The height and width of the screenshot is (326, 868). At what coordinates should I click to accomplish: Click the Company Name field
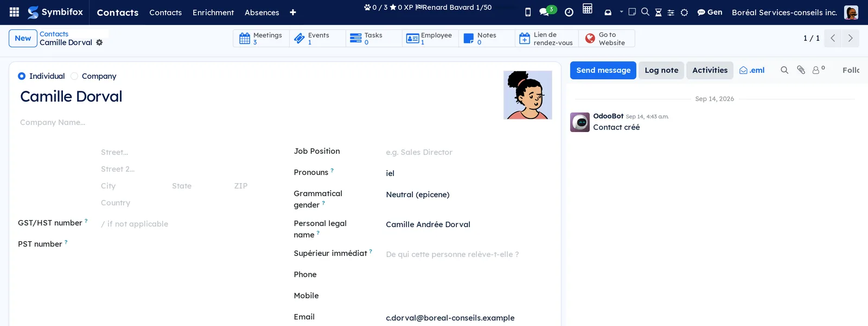(x=255, y=122)
